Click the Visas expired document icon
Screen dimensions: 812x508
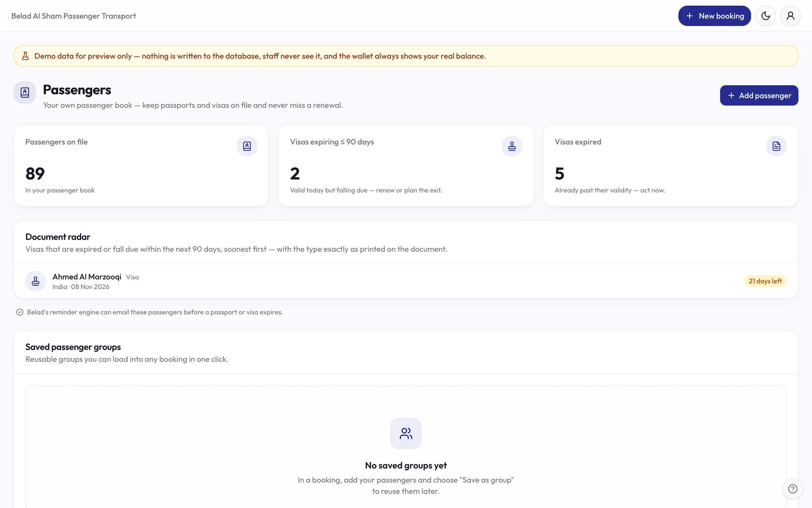(x=776, y=146)
